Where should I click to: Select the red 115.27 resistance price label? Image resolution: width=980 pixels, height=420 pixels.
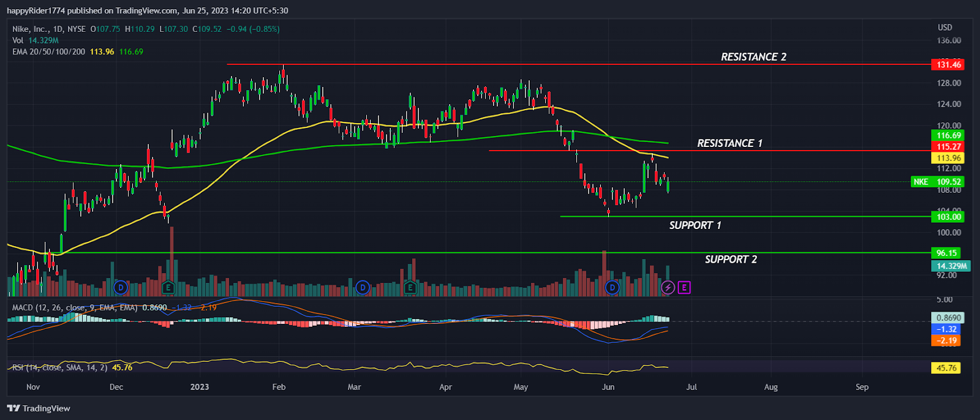pyautogui.click(x=948, y=146)
